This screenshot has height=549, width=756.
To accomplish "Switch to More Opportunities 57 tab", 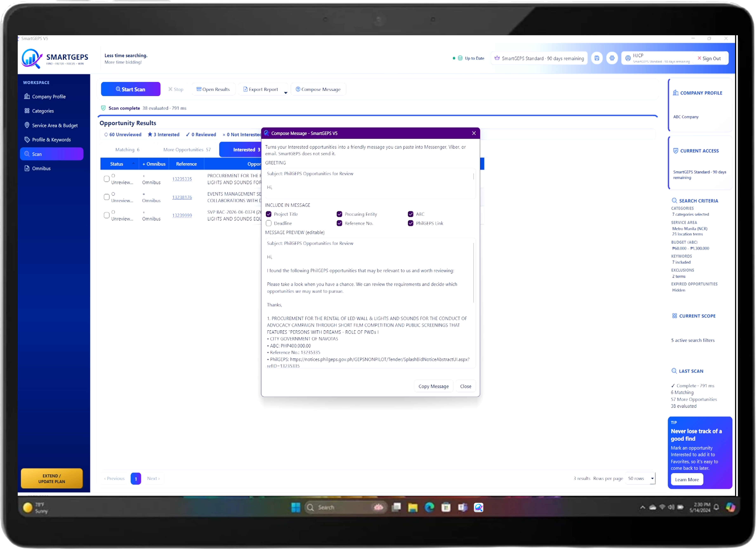I will coord(187,150).
